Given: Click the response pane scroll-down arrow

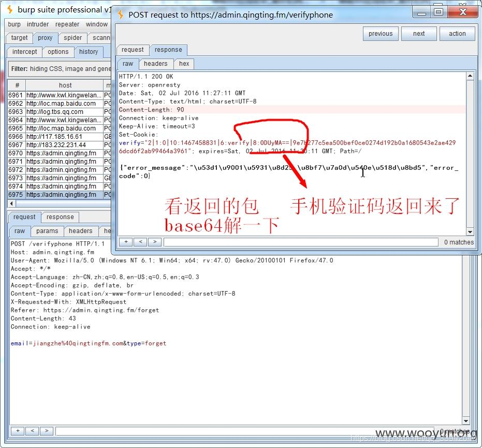Looking at the screenshot, I should 470,232.
